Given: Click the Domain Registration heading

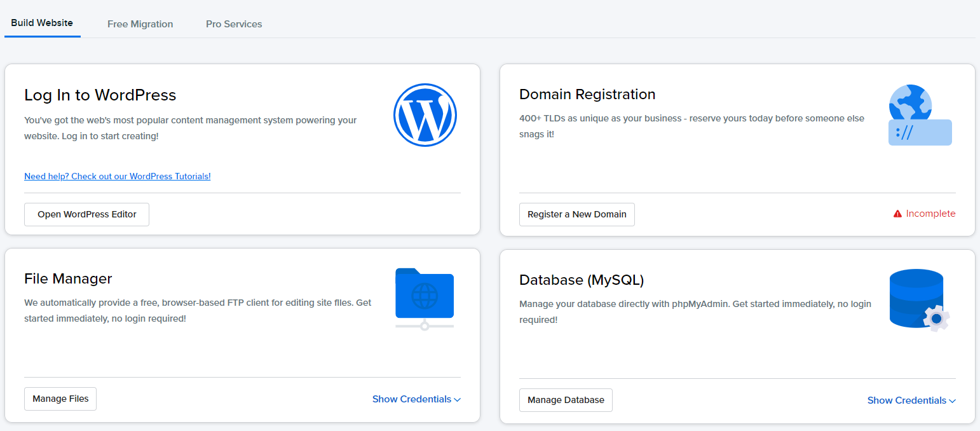Looking at the screenshot, I should 587,94.
